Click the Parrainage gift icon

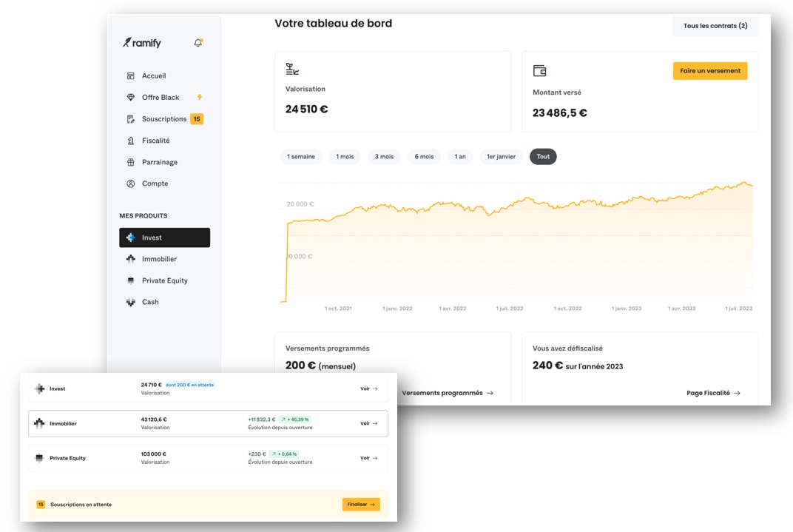point(130,162)
